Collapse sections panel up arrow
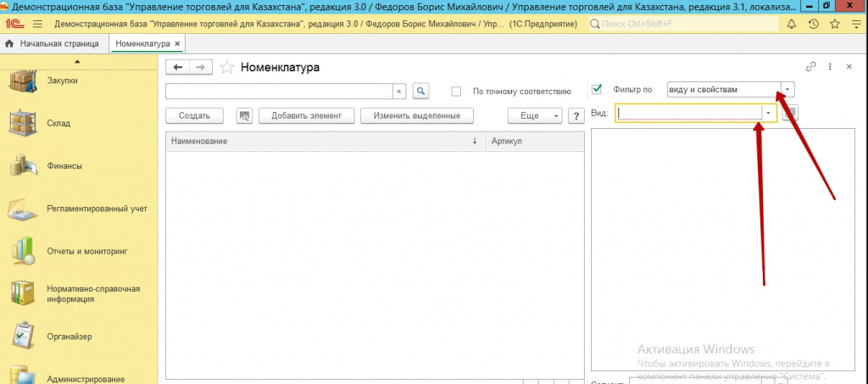This screenshot has width=868, height=384. tap(77, 61)
